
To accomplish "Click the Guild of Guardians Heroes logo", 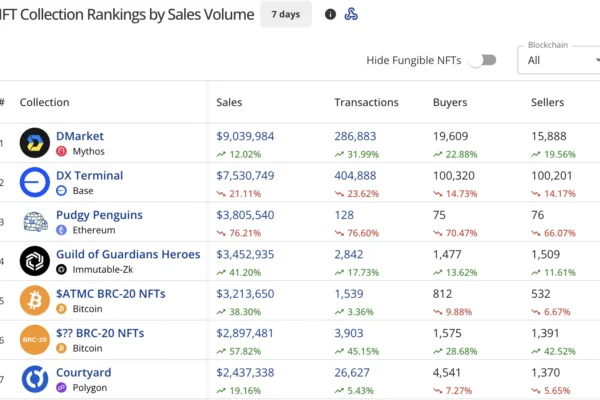I will [35, 261].
